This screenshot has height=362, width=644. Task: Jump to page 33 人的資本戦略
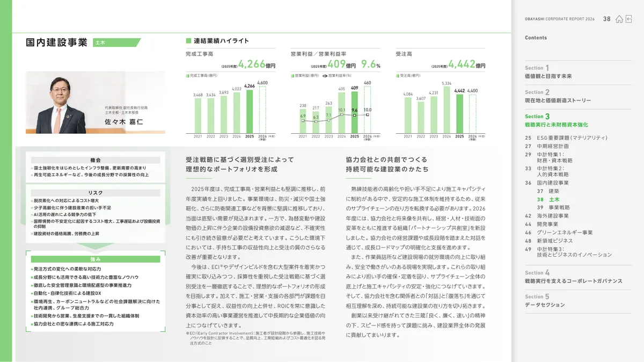click(x=547, y=171)
